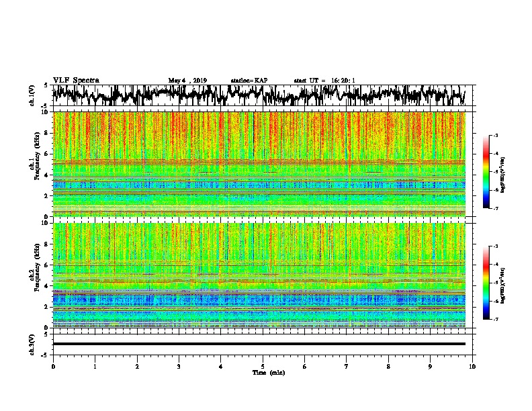Click time axis tick label "7"

point(347,366)
